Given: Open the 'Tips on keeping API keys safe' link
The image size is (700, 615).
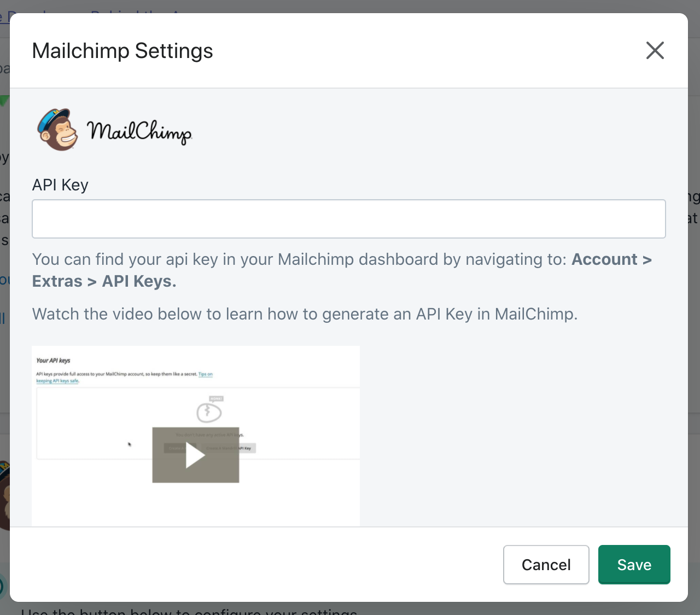Looking at the screenshot, I should coord(205,374).
